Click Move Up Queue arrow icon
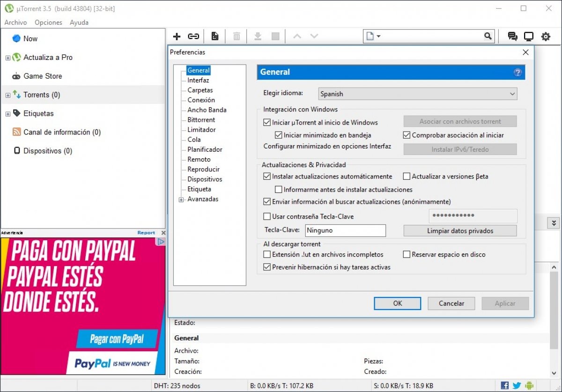Screen dimensions: 562x392 point(297,36)
